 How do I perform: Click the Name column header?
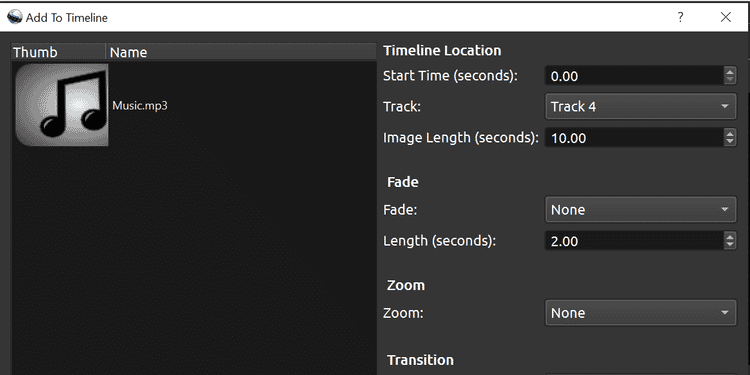[241, 52]
